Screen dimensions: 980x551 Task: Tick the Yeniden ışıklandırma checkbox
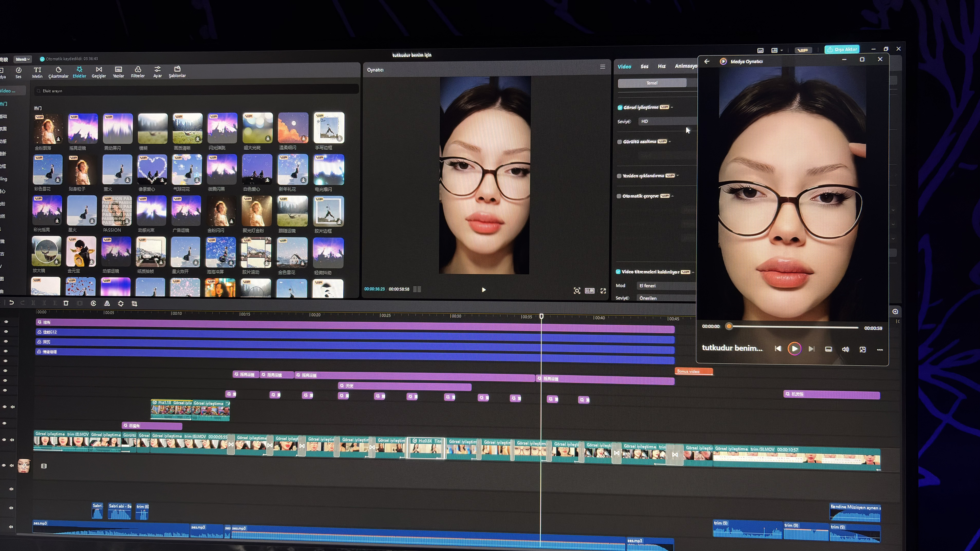pos(619,176)
